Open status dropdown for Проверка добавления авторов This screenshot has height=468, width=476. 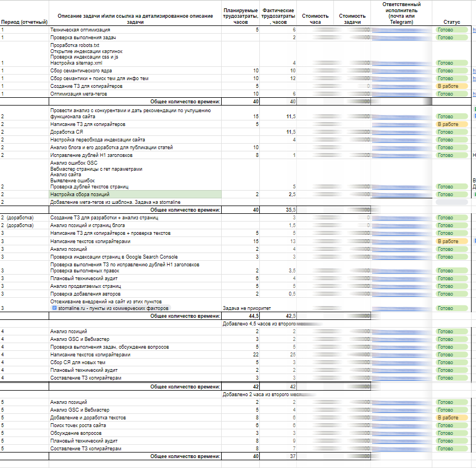(x=452, y=294)
